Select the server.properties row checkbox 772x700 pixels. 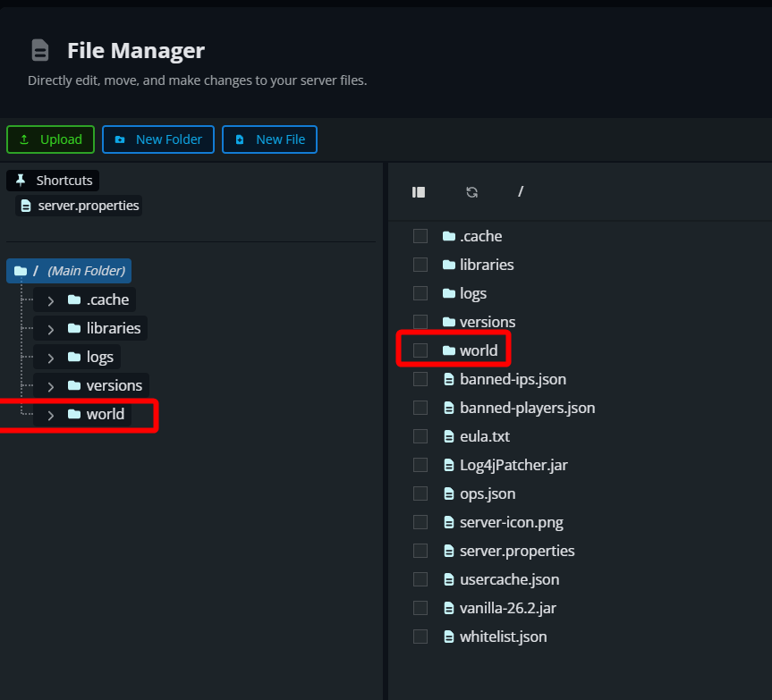[420, 551]
